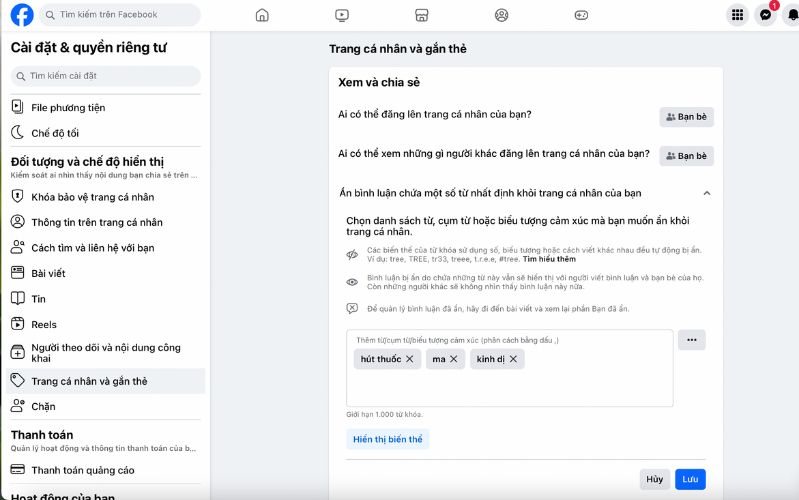Click the 'Lưu' save button
The width and height of the screenshot is (799, 500).
690,479
